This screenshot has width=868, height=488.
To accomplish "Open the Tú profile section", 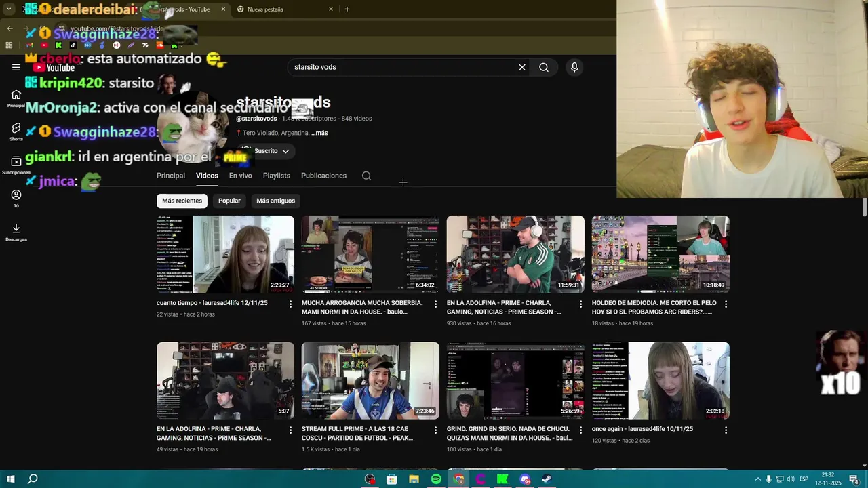I will pyautogui.click(x=16, y=199).
